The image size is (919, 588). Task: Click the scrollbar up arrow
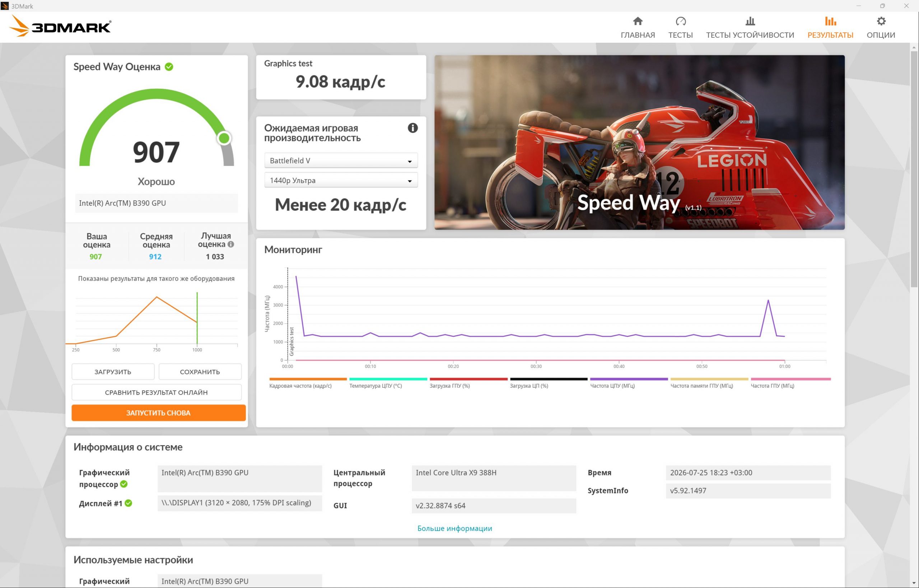(914, 47)
